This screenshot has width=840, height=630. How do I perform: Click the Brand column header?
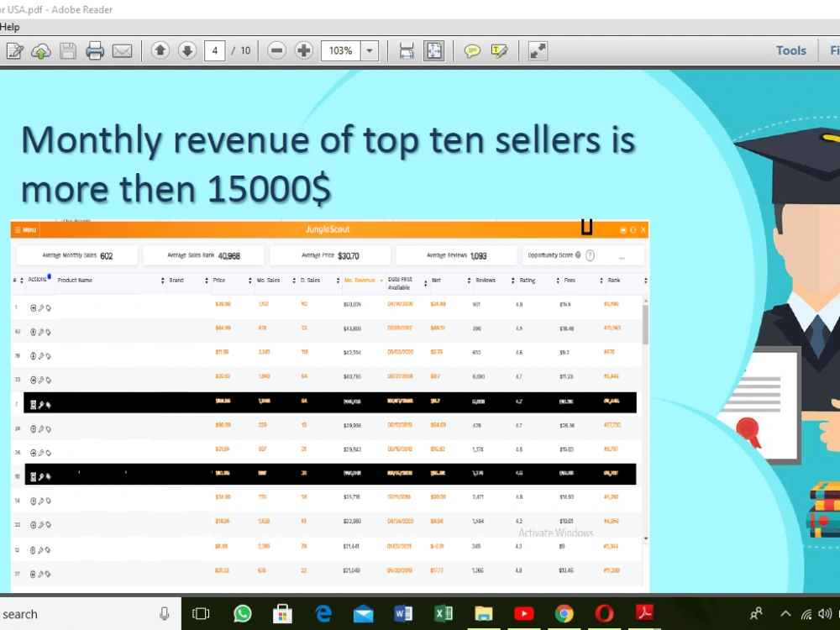click(x=176, y=281)
